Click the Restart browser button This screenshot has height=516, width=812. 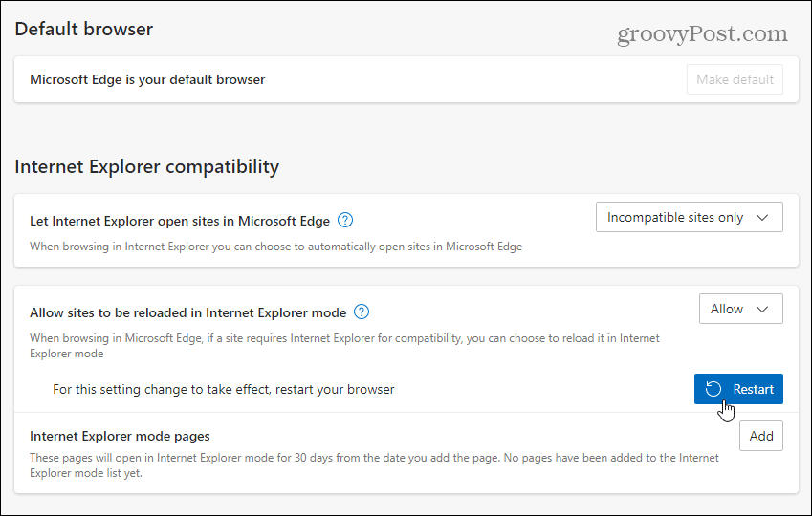pos(738,389)
